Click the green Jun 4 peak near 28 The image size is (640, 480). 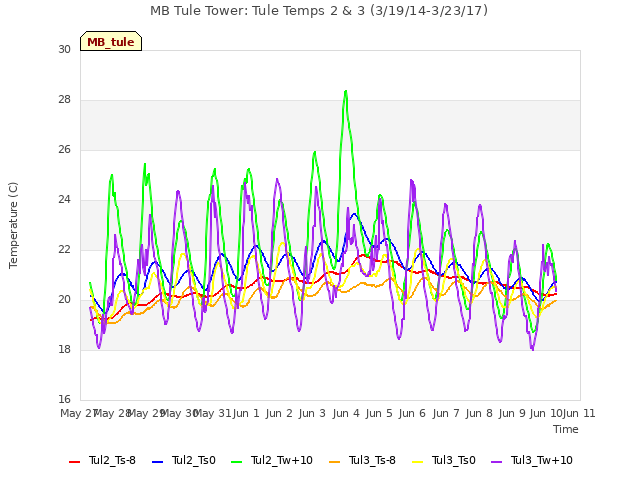click(x=346, y=91)
